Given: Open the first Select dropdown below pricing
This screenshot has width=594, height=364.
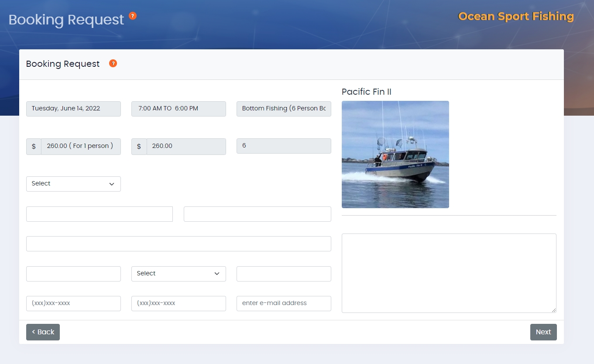Looking at the screenshot, I should click(x=73, y=184).
